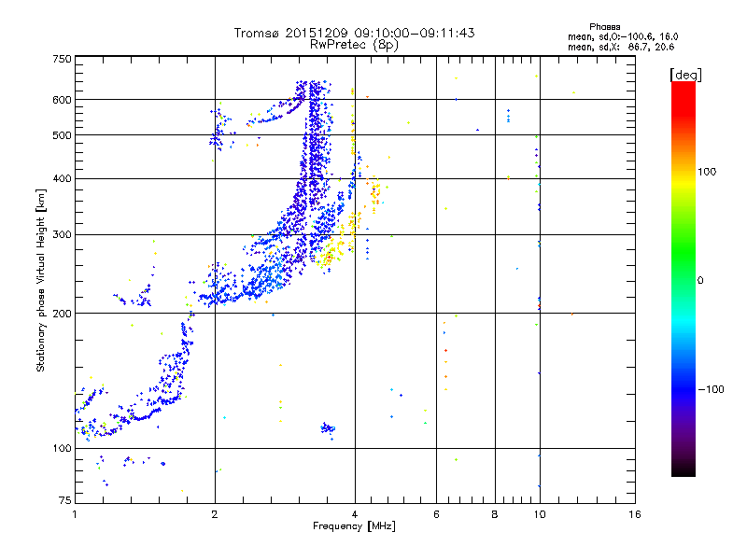Click the 'Phases' header label
The image size is (747, 560).
pyautogui.click(x=604, y=27)
